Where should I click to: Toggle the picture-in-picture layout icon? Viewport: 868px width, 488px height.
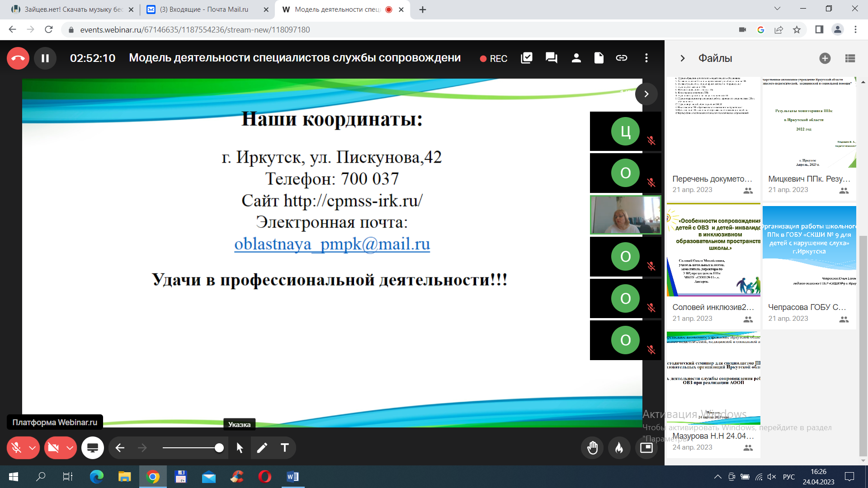pos(646,448)
